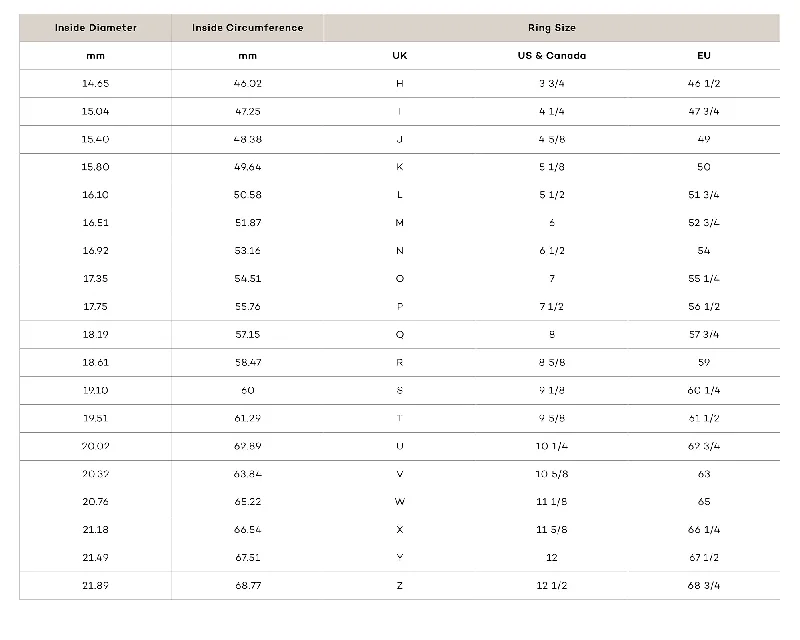Click the US & Canada sub-header
This screenshot has height=640, width=800.
pyautogui.click(x=552, y=56)
